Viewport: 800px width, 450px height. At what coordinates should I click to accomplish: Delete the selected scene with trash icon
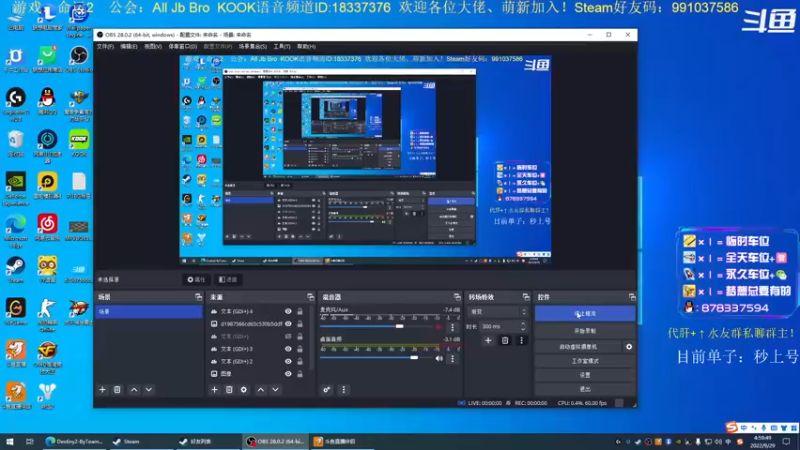click(117, 390)
